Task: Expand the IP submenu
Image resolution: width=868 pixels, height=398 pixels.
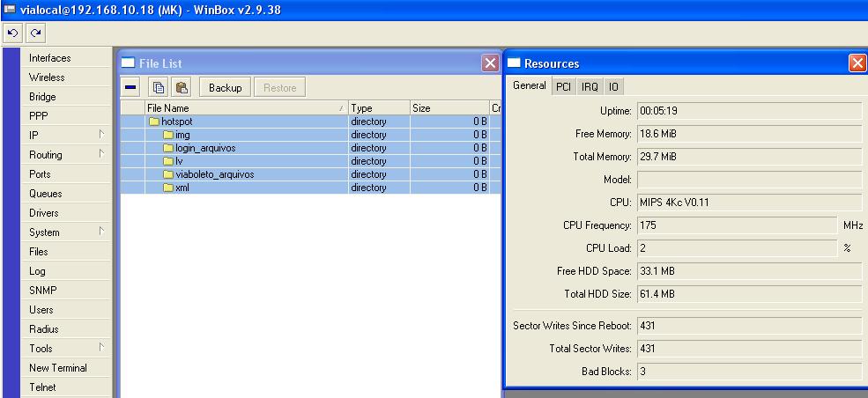Action: point(67,136)
